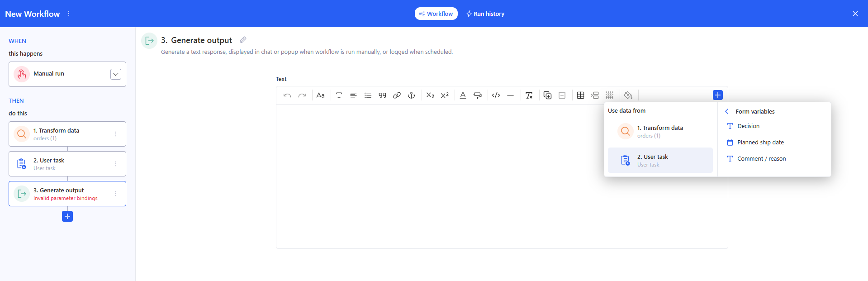Image resolution: width=868 pixels, height=281 pixels.
Task: Clear text formatting
Action: coord(529,95)
